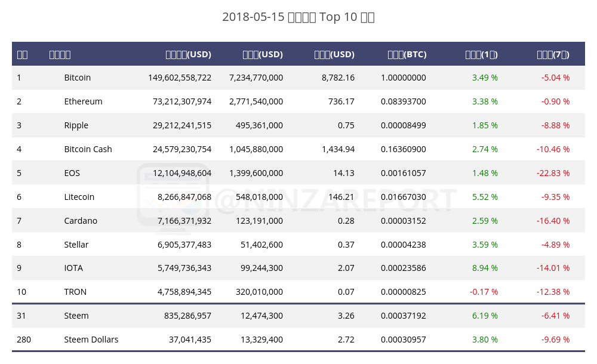This screenshot has width=597, height=364.
Task: Select TRON volume 320,010,000
Action: point(259,292)
